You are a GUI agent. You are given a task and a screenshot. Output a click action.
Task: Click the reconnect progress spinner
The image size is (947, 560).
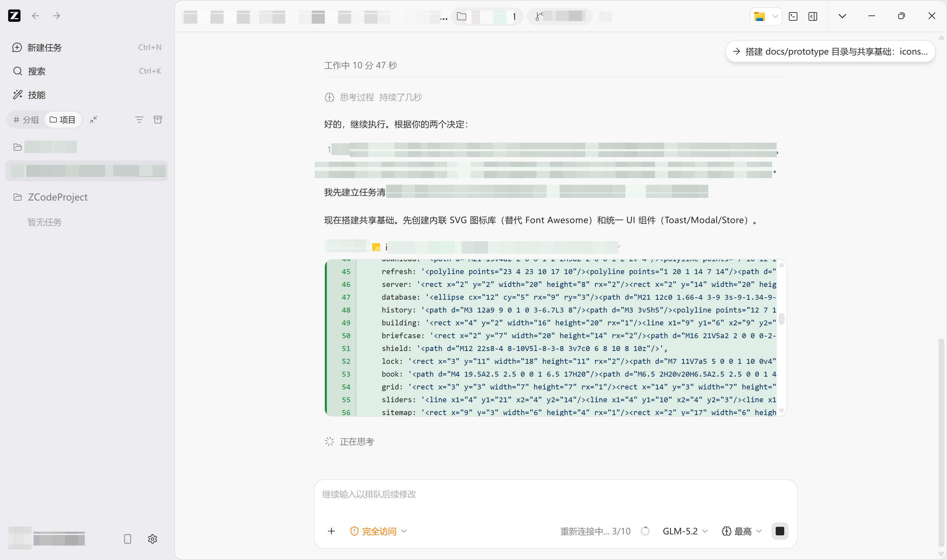[x=645, y=531]
